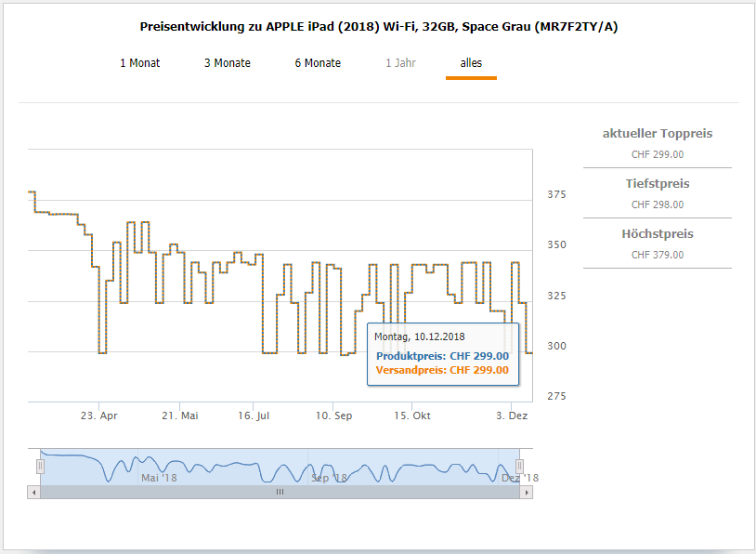Click the chart title about APPLE iPad

click(378, 27)
